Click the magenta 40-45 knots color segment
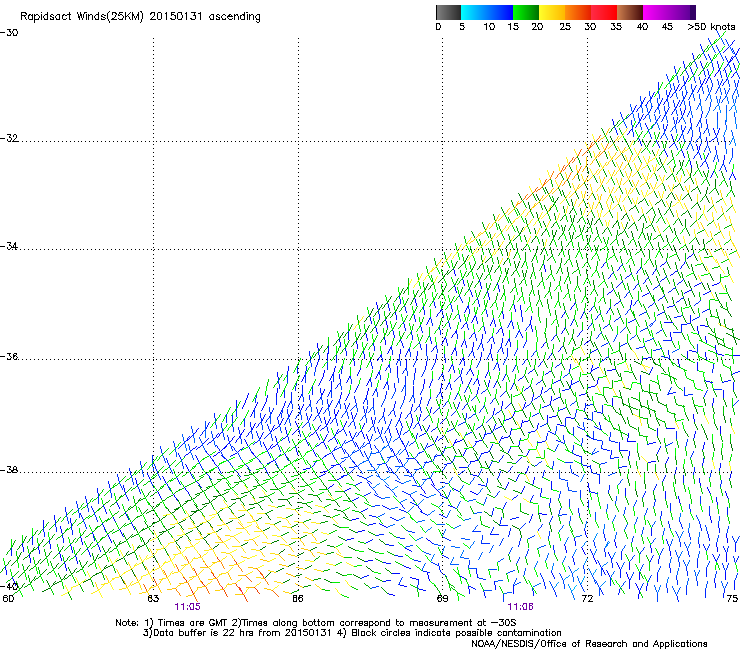This screenshot has height=650, width=740. (x=656, y=12)
